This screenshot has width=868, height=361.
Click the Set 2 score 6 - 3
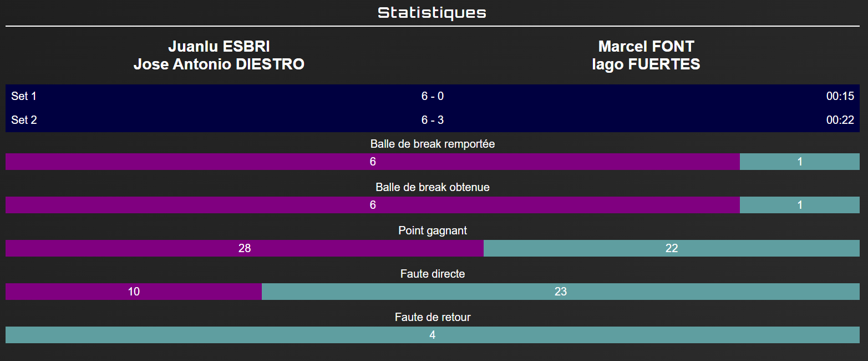[x=433, y=120]
